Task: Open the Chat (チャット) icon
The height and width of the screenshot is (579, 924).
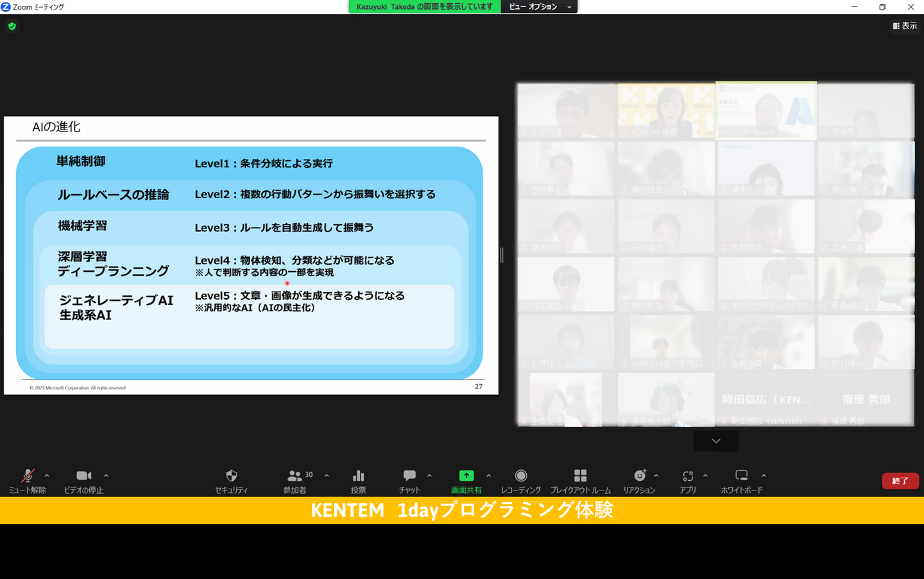Action: click(409, 476)
